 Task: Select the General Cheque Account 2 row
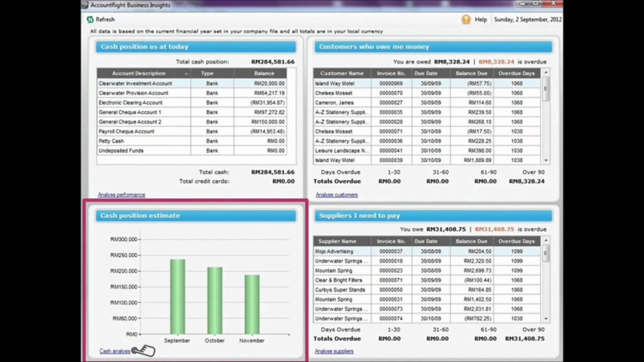pyautogui.click(x=192, y=122)
